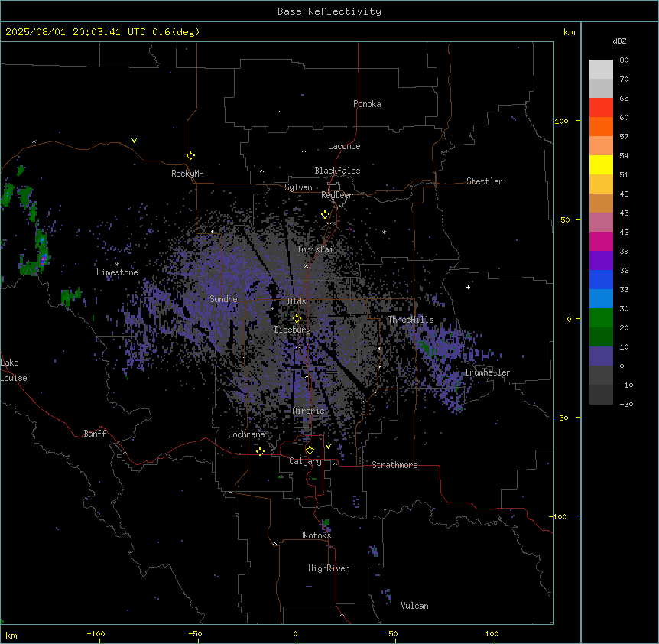Click the yellow 51–54 dBZ legend swatch
This screenshot has width=659, height=644.
pos(601,164)
